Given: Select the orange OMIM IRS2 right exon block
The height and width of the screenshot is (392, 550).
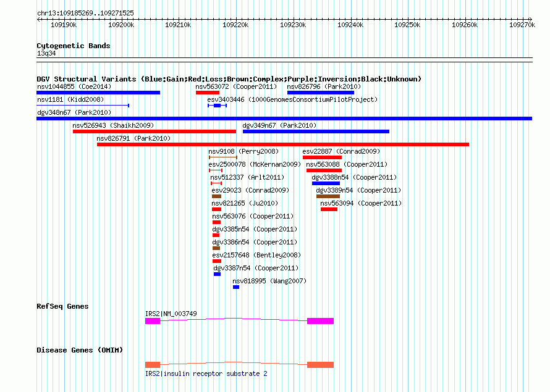Looking at the screenshot, I should tap(320, 365).
